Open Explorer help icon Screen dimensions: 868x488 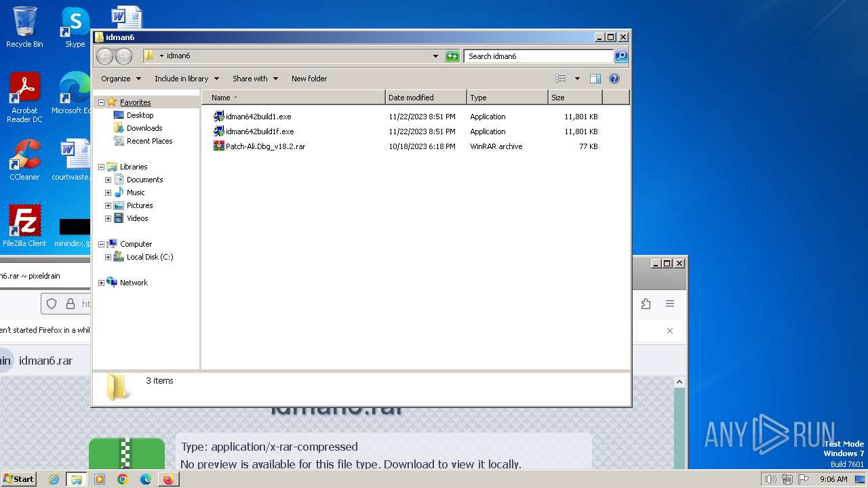614,79
